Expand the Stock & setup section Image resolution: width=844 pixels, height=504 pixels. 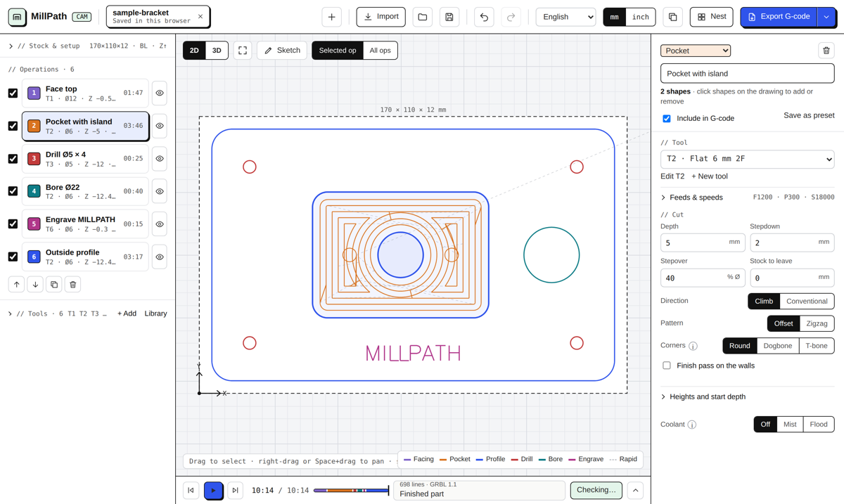tap(87, 46)
